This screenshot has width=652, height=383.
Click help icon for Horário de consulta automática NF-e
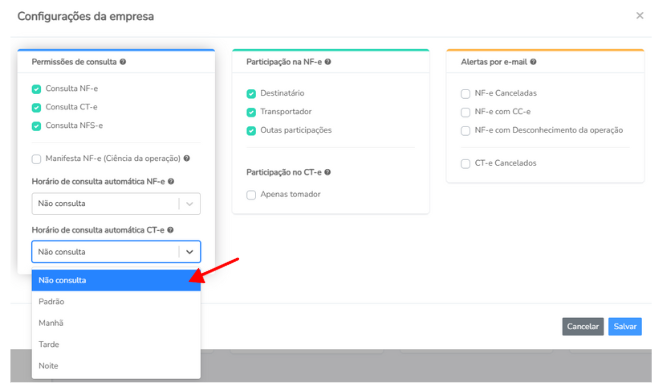[x=171, y=182]
